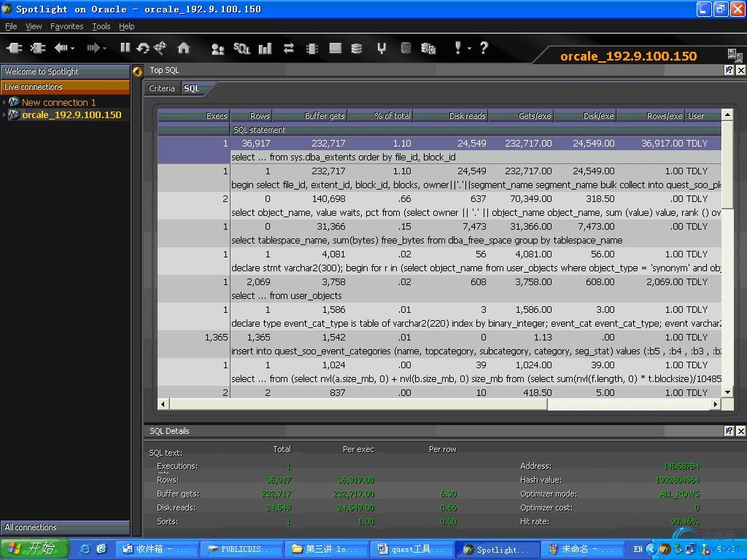The height and width of the screenshot is (560, 747).
Task: Expand New connection 1 tree node
Action: (x=4, y=102)
